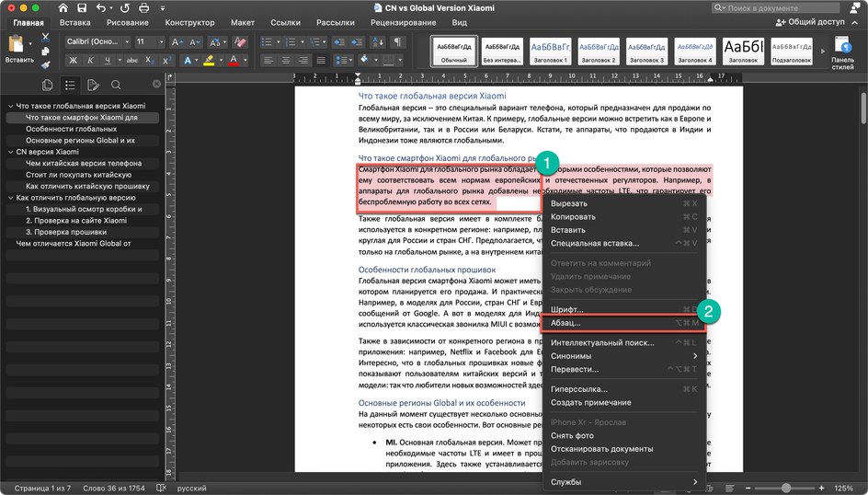Viewport: 868px width, 495px height.
Task: Toggle paragraph marks (¶) visibility
Action: (x=397, y=42)
